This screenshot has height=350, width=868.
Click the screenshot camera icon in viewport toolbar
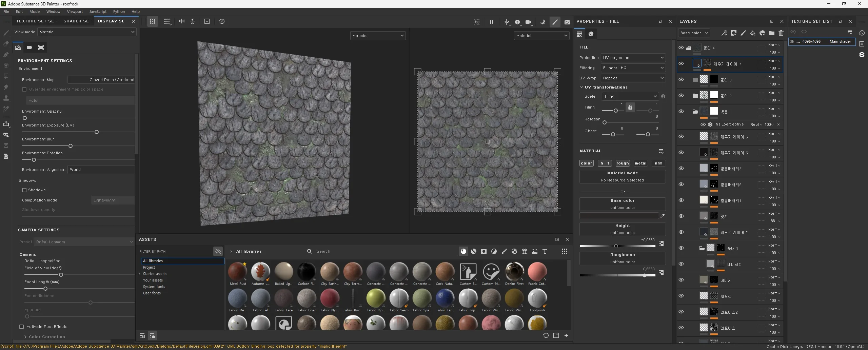pos(567,22)
